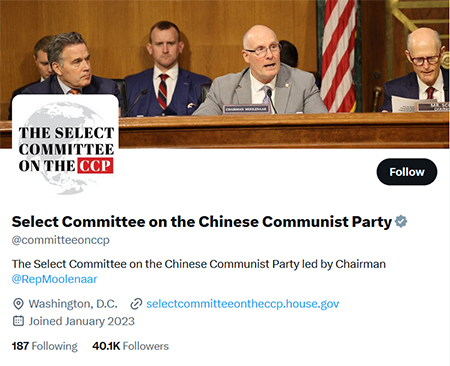Click the Washington, D.C. location text

[73, 304]
